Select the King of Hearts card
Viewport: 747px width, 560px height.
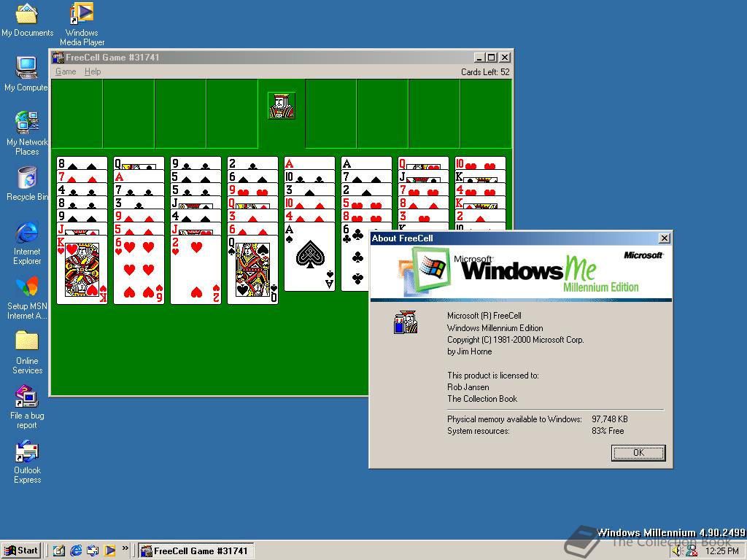82,270
